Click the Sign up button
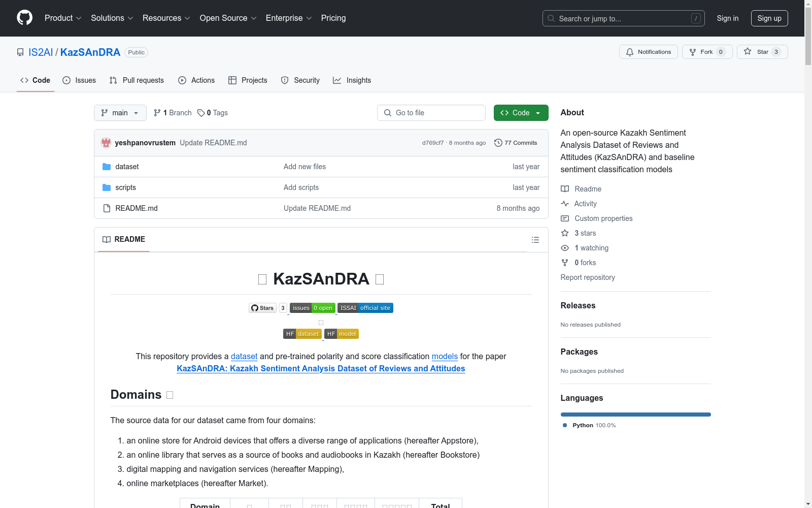Screen dimensions: 812x508 point(769,18)
